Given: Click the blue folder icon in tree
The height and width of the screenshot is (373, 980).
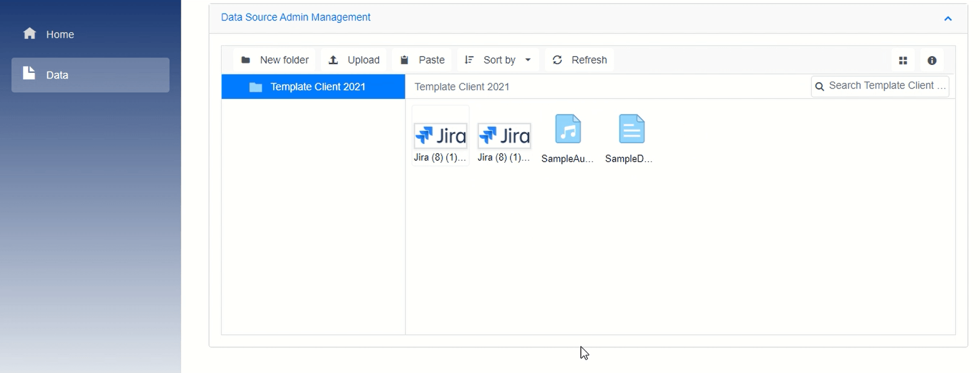Looking at the screenshot, I should (256, 87).
